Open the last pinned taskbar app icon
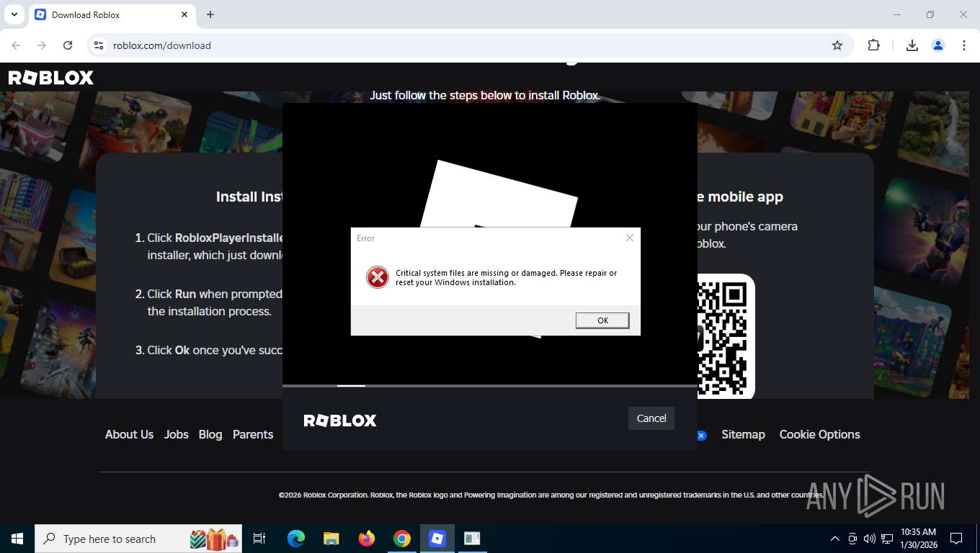Image resolution: width=980 pixels, height=553 pixels. pos(473,539)
